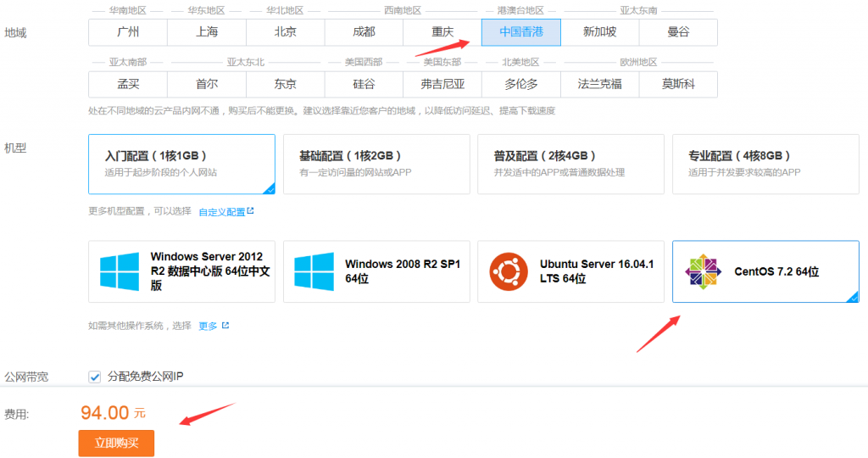Select the 重庆 region

coord(442,32)
